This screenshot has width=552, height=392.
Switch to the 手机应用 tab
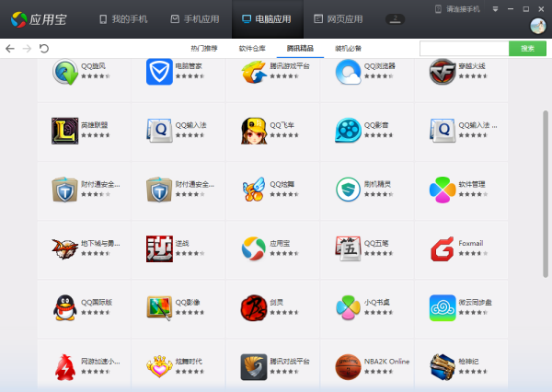(195, 19)
